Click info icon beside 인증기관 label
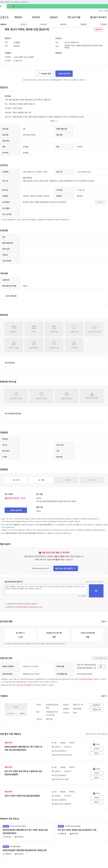 pyautogui.click(x=63, y=666)
